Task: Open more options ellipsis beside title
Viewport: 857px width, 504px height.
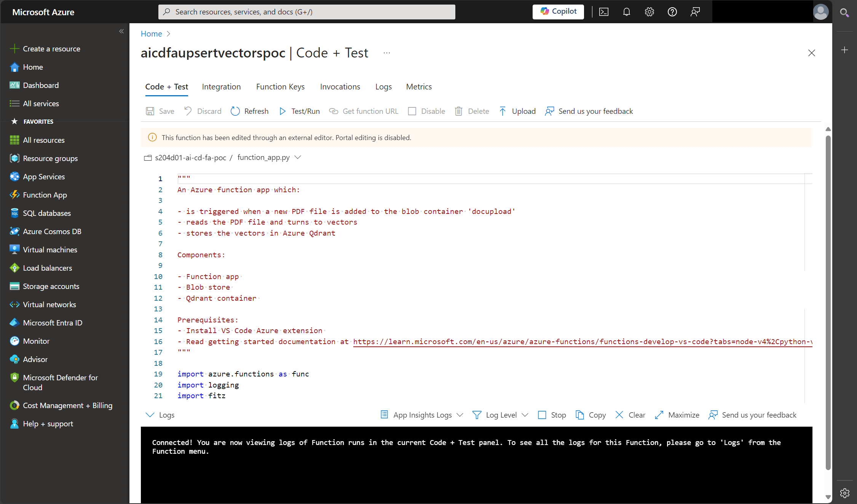Action: [x=387, y=53]
